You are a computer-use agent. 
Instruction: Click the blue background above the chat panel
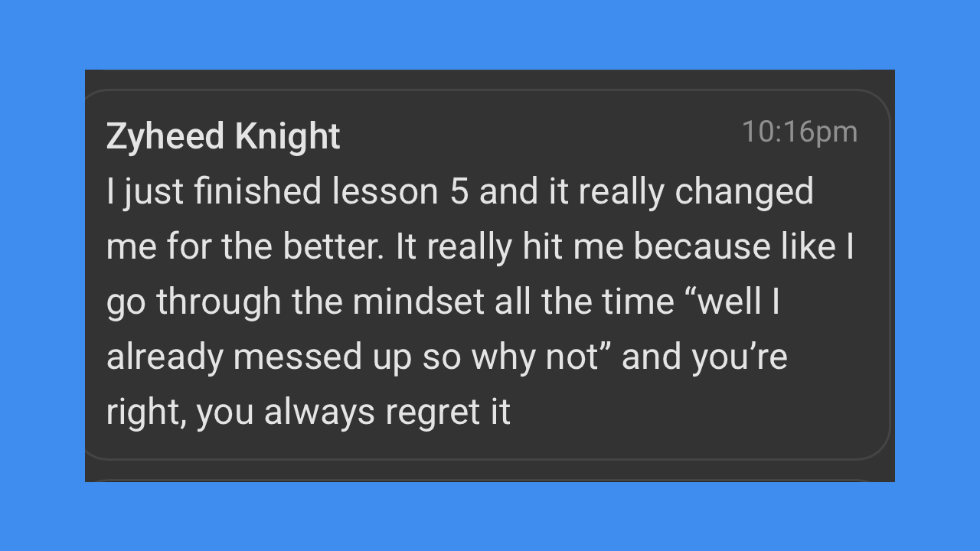click(490, 34)
